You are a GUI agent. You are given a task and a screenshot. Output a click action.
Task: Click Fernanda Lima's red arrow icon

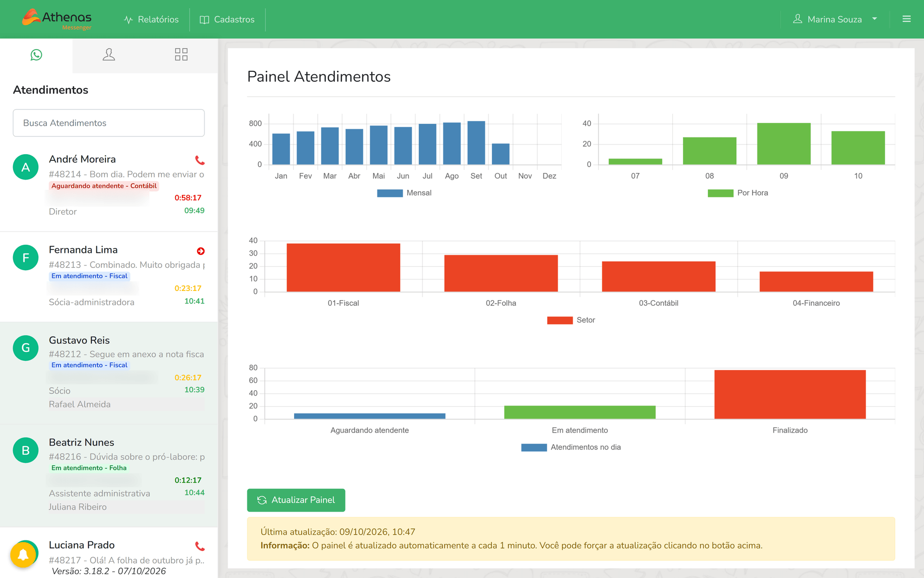(x=201, y=251)
